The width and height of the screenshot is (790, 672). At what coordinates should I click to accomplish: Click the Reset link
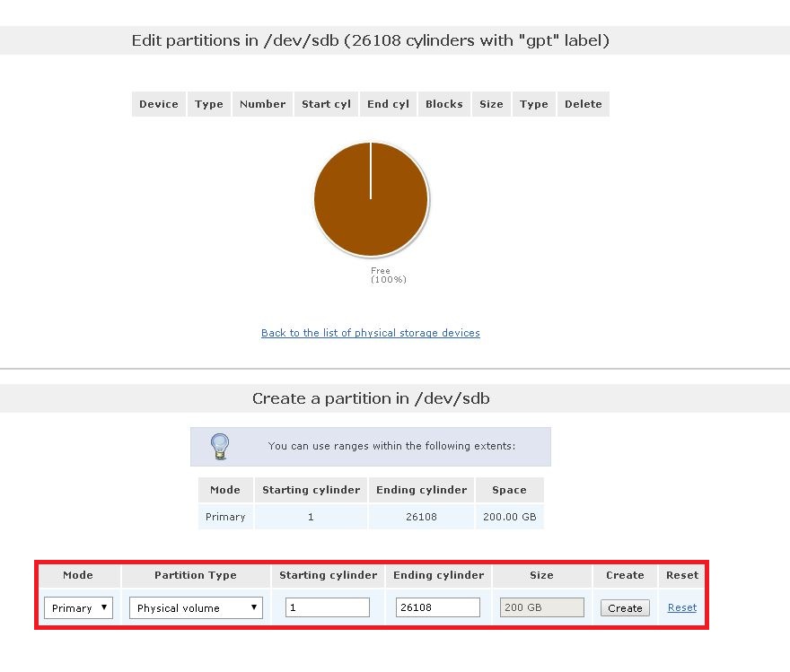pyautogui.click(x=682, y=607)
